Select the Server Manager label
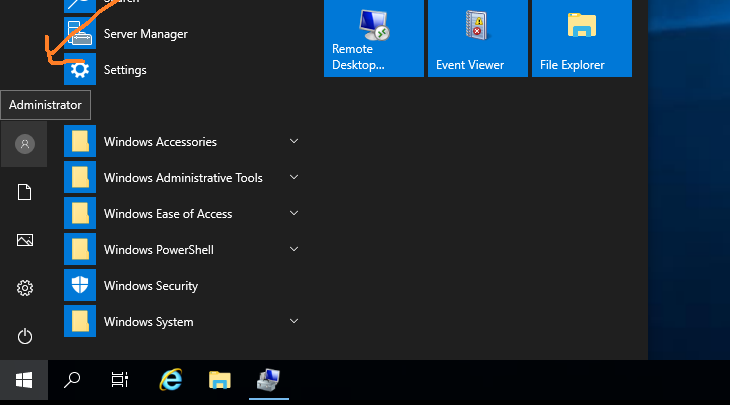 pyautogui.click(x=146, y=34)
